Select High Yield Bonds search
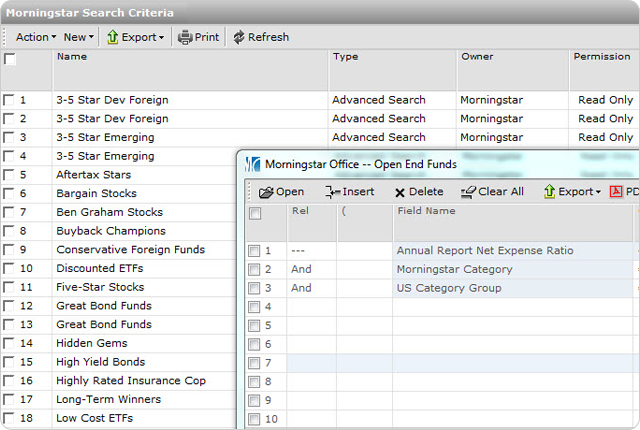 coord(100,362)
